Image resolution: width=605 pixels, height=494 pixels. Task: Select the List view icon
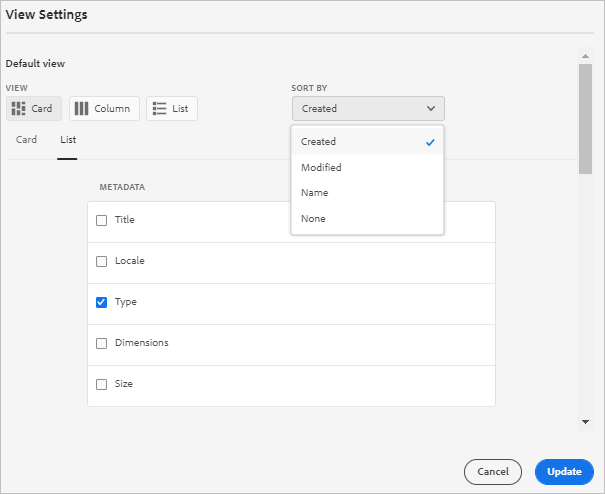coord(160,108)
